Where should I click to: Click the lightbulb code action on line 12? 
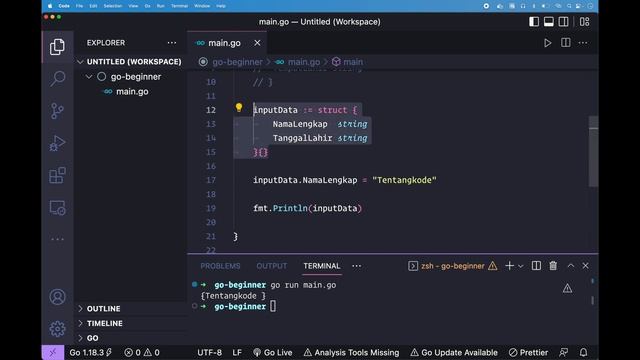pos(239,107)
